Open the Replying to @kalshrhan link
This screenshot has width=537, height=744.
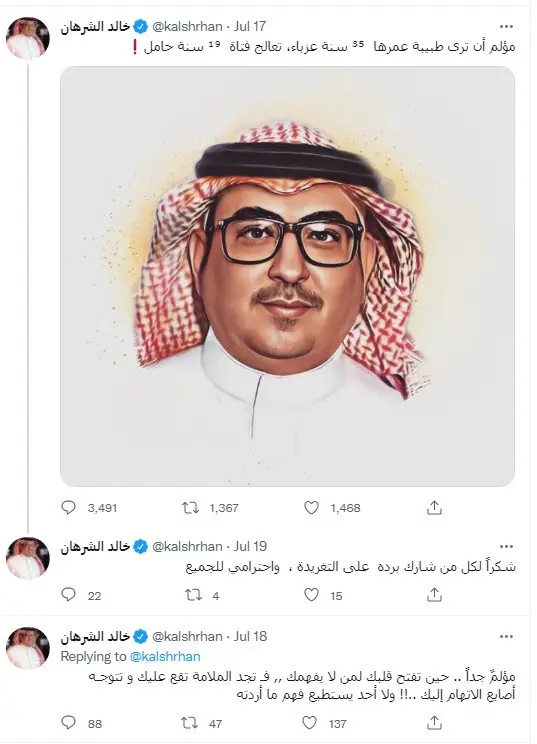click(165, 656)
